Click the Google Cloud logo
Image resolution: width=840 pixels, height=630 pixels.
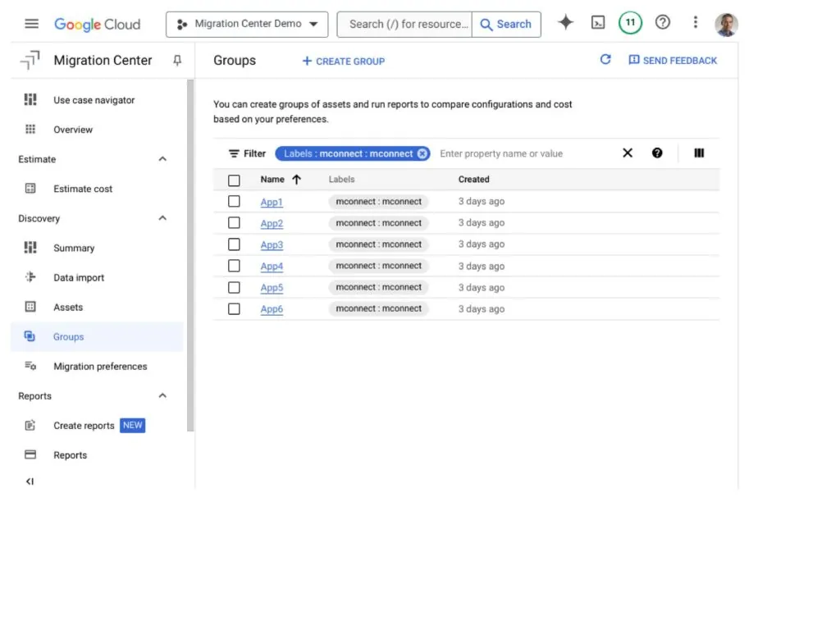pyautogui.click(x=97, y=24)
